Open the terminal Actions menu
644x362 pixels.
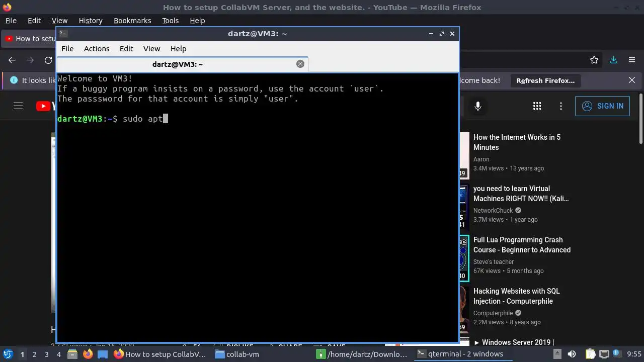[x=97, y=49]
